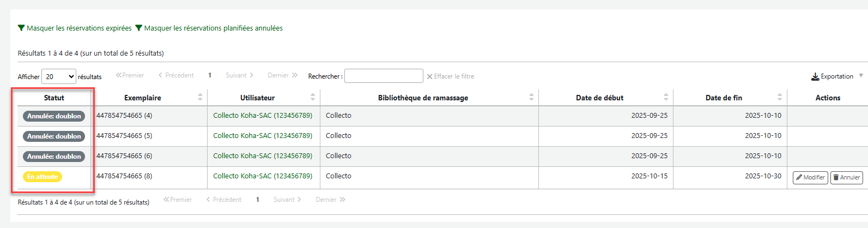This screenshot has width=868, height=228.
Task: Click the Effacer le filtre X icon
Action: pos(429,76)
